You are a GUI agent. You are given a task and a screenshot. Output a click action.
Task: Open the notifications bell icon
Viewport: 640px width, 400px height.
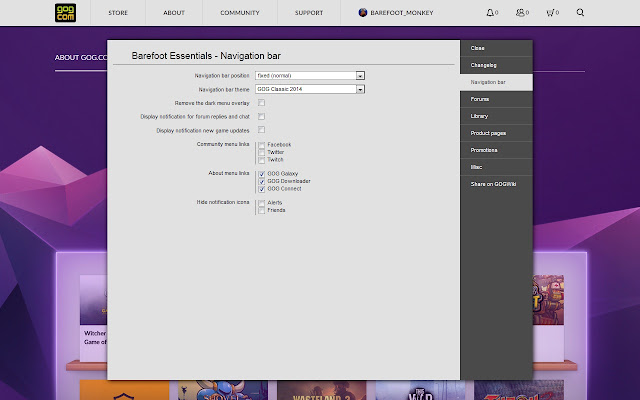490,13
